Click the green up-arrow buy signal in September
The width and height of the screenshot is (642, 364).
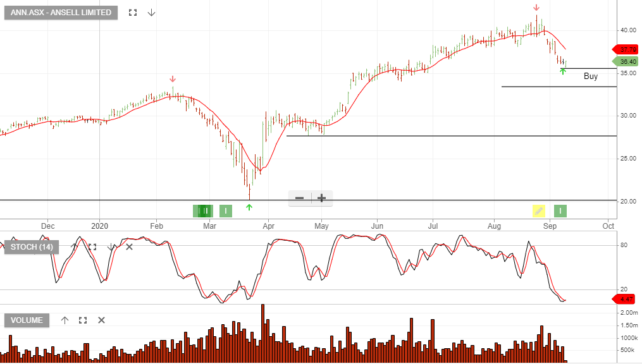coord(563,71)
